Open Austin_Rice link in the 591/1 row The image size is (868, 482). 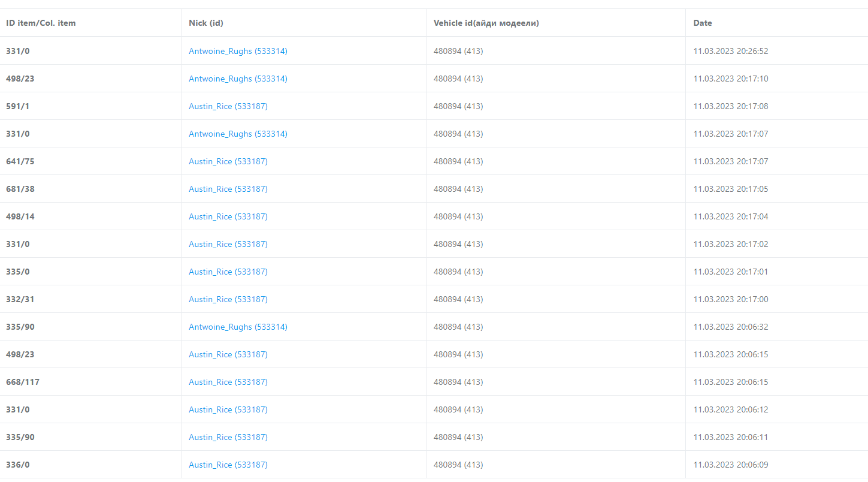click(228, 107)
